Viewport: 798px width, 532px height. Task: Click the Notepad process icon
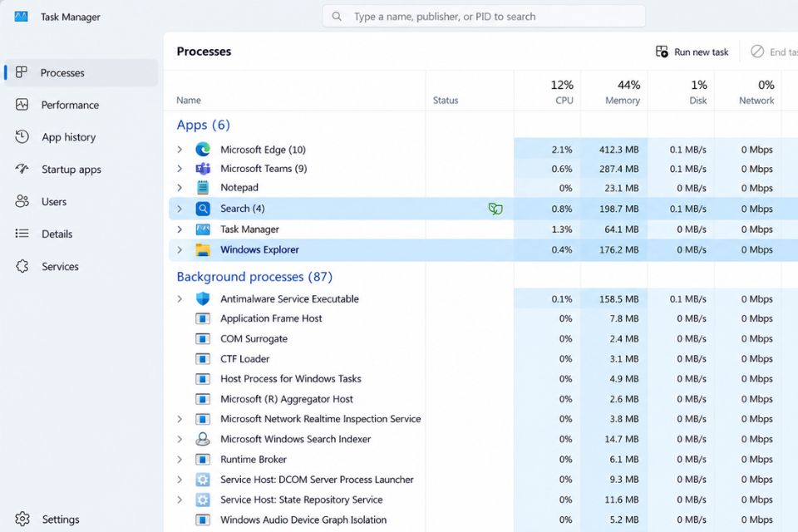click(203, 187)
